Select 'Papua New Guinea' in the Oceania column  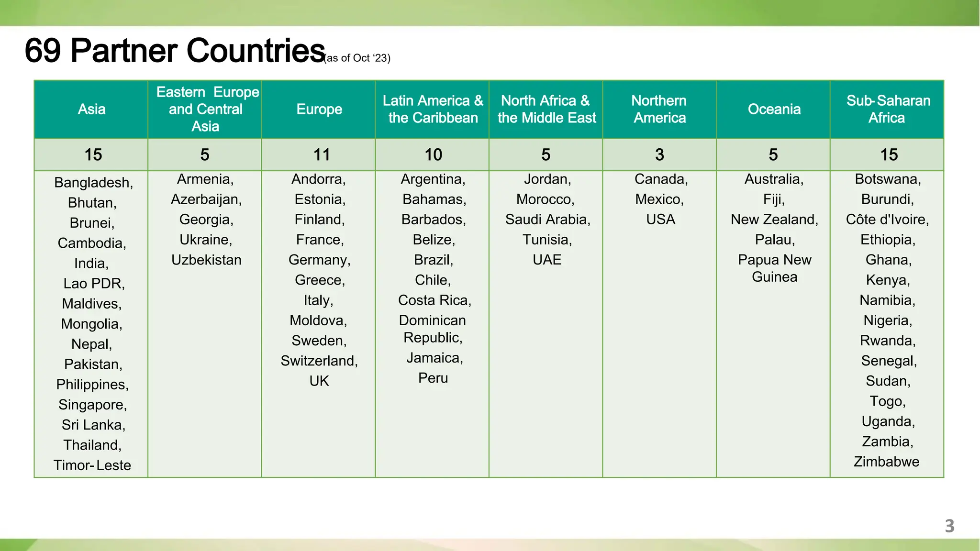coord(774,268)
